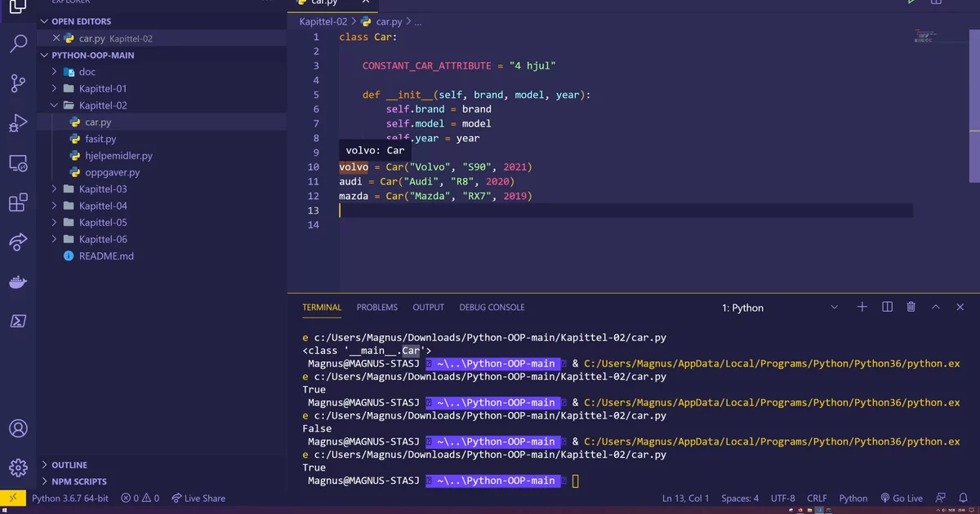Click Ln 13, Col 1 indicator
The image size is (980, 514).
coord(686,498)
